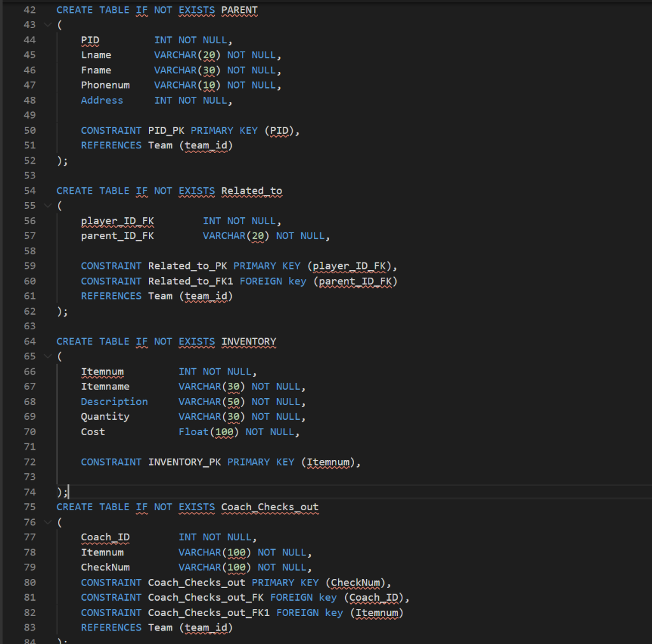The image size is (652, 644).
Task: Click VARCHAR(20) on the Lname row
Action: tap(187, 55)
